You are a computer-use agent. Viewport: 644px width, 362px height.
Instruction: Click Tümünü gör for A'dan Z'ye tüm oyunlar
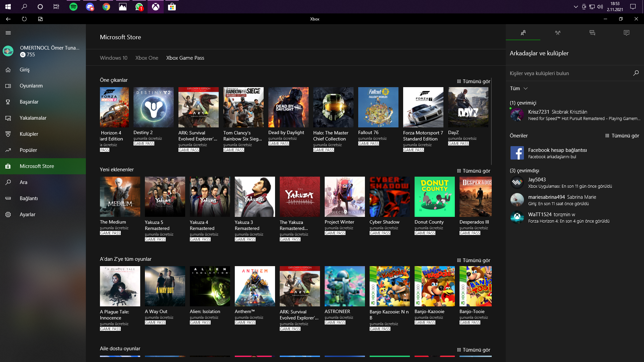(474, 260)
